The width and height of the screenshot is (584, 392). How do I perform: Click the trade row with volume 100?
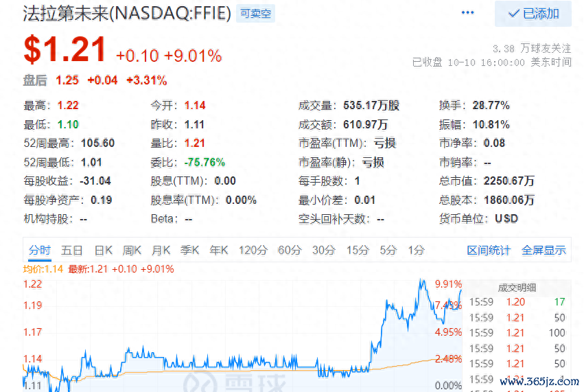tap(517, 333)
